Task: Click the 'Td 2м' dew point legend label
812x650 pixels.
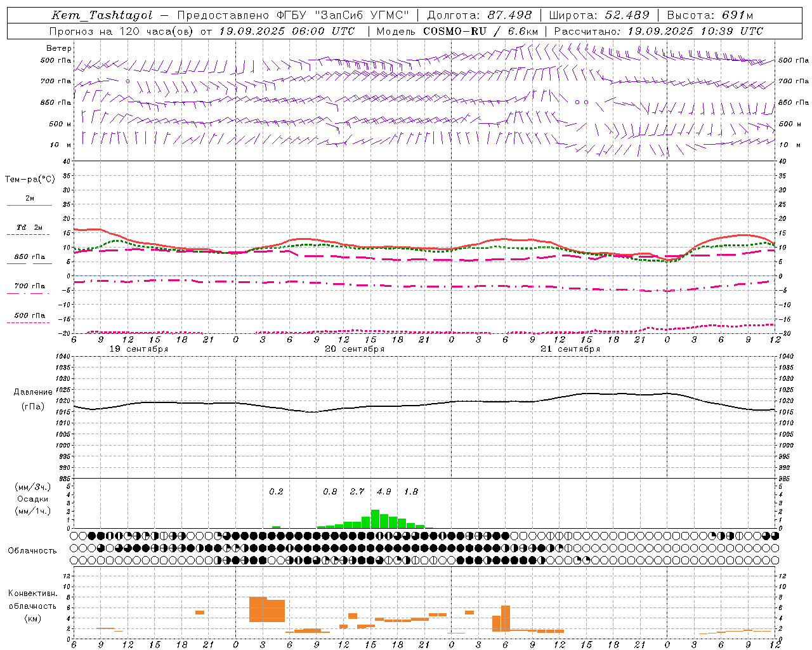Action: [x=30, y=227]
